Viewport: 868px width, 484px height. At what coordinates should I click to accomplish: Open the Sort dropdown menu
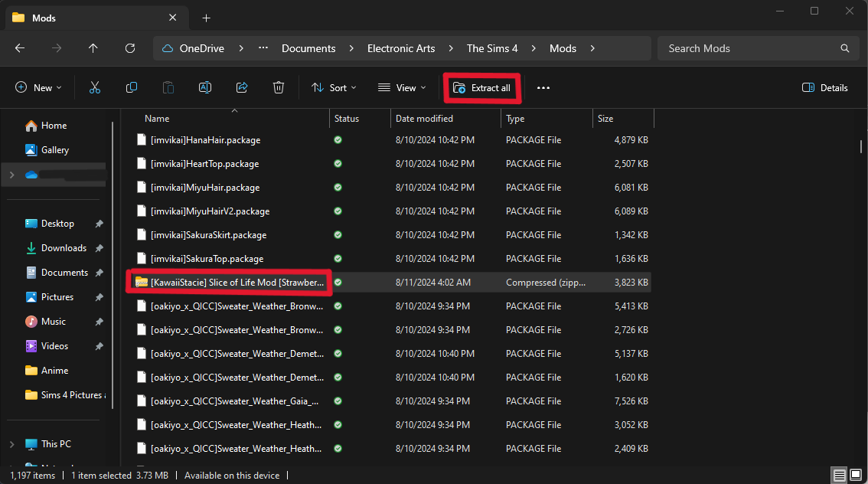(334, 88)
